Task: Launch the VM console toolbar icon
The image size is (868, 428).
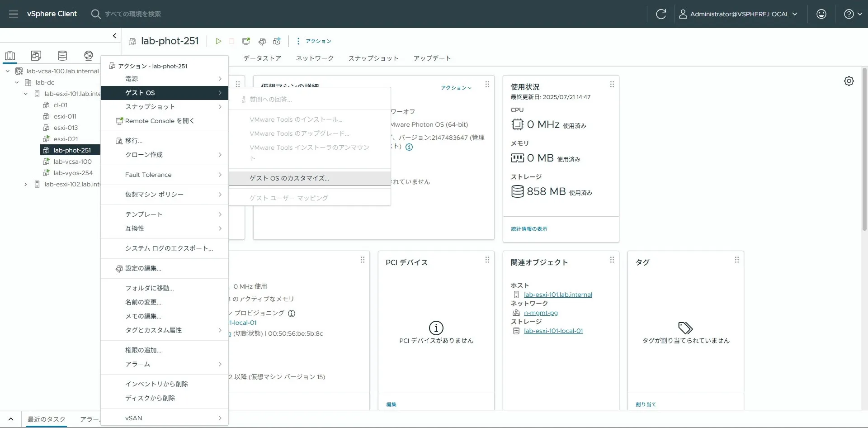Action: 246,41
